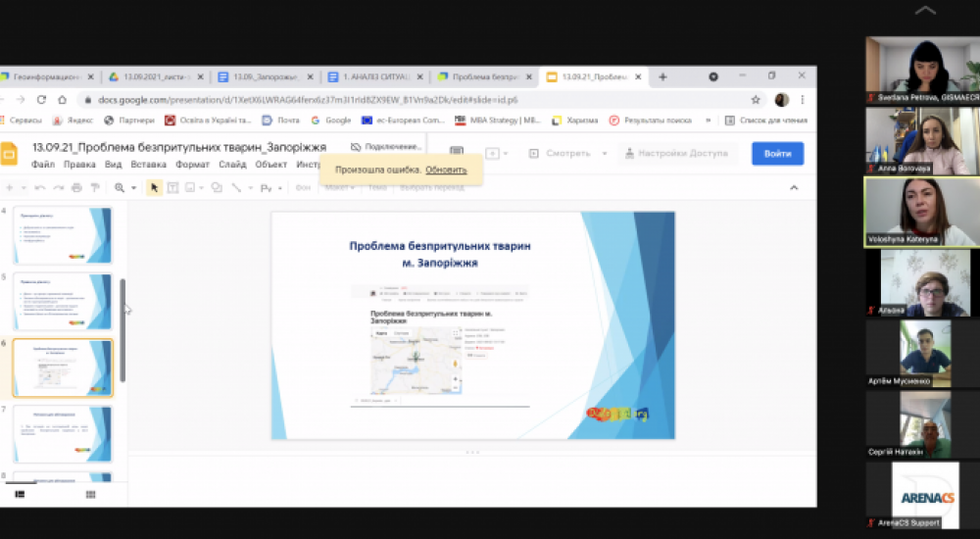This screenshot has width=980, height=539.
Task: Expand the zoom level dropdown arrow
Action: [x=133, y=187]
